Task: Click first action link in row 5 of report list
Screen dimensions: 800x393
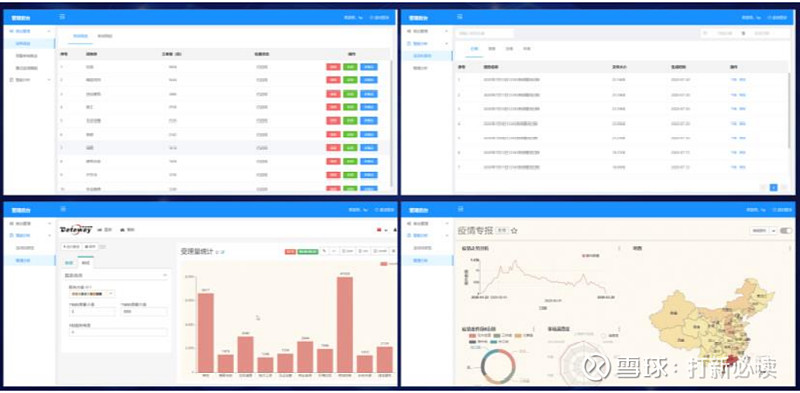Action: click(x=734, y=138)
